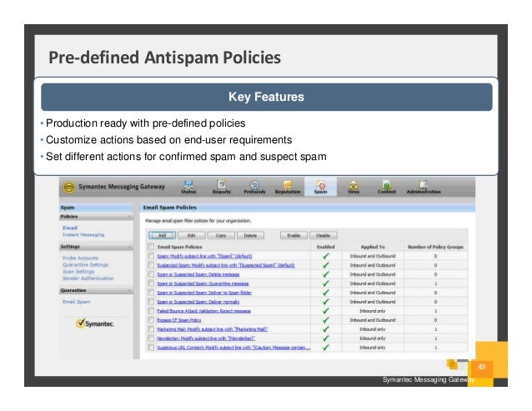Image resolution: width=532 pixels, height=411 pixels.
Task: Collapse the Policies sidebar section
Action: point(129,217)
